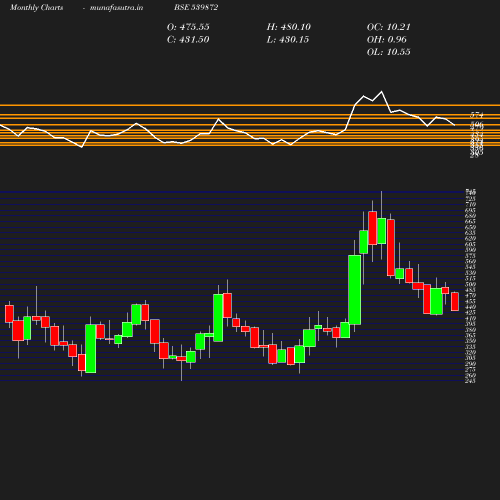Click the '560' price axis label

[470, 261]
